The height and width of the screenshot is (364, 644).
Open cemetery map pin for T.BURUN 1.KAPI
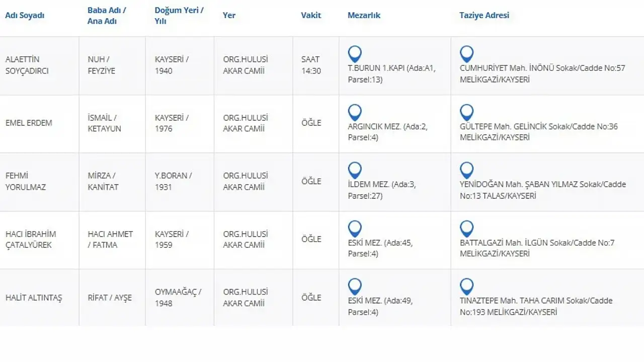tap(355, 54)
